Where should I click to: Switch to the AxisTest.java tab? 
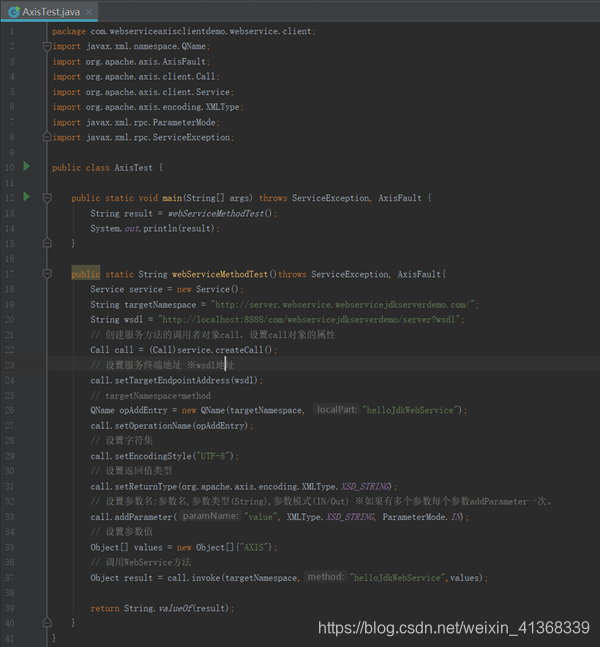pyautogui.click(x=50, y=12)
